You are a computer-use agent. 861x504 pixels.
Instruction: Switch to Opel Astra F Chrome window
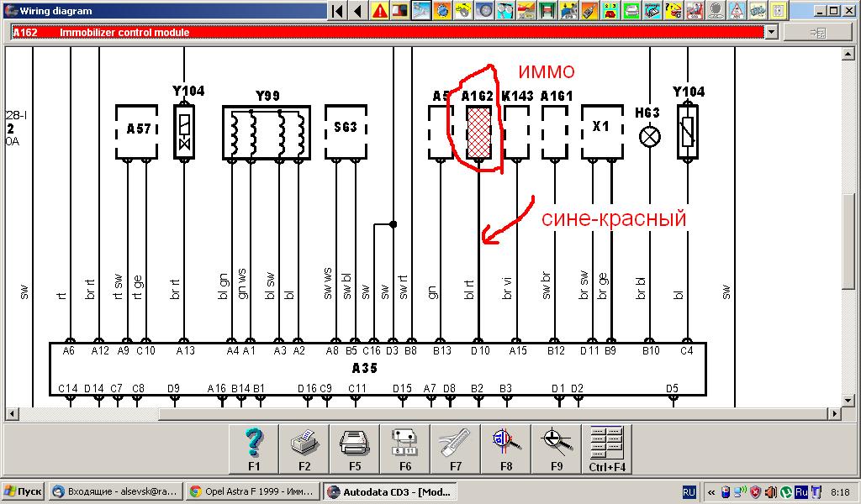coord(252,491)
